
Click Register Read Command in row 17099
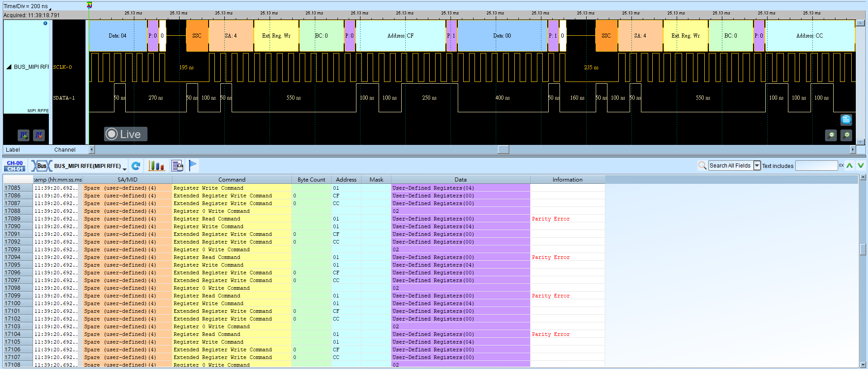[x=207, y=296]
